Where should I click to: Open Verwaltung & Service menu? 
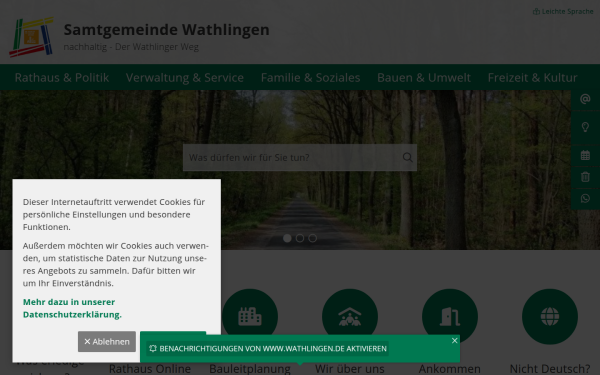point(185,78)
